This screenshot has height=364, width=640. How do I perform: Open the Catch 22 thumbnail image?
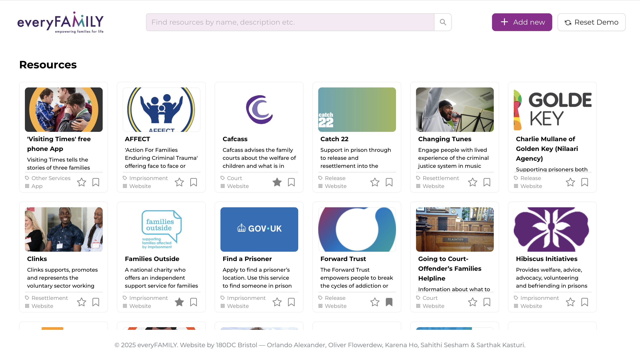pos(357,109)
